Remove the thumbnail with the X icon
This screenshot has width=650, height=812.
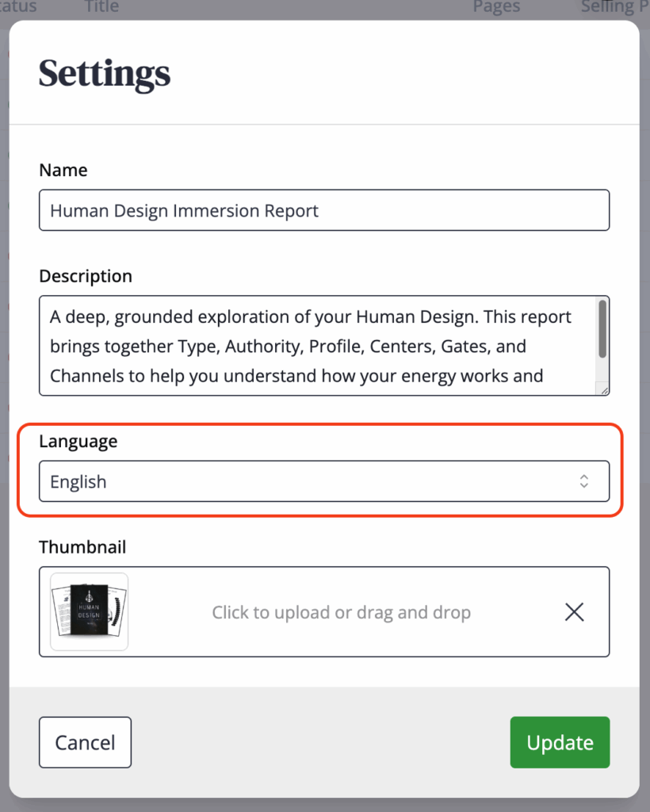click(x=574, y=611)
